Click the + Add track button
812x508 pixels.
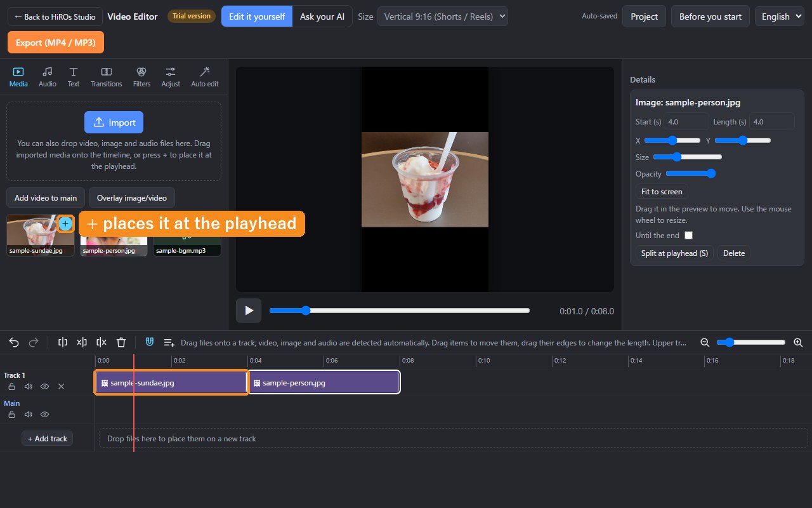tap(48, 439)
